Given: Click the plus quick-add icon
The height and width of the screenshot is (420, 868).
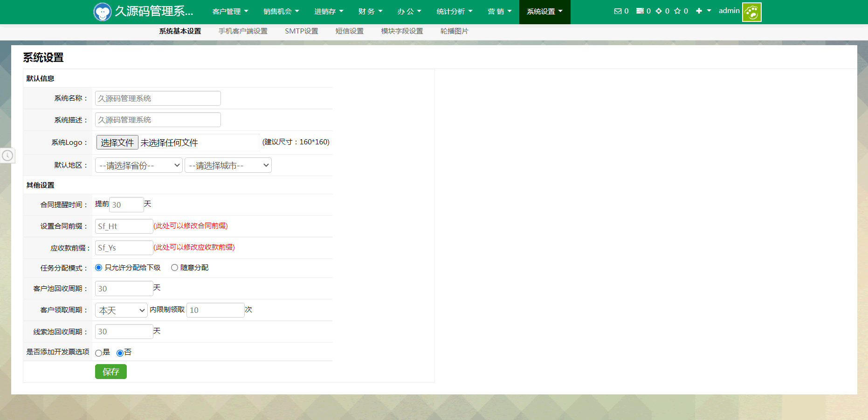Looking at the screenshot, I should point(699,11).
